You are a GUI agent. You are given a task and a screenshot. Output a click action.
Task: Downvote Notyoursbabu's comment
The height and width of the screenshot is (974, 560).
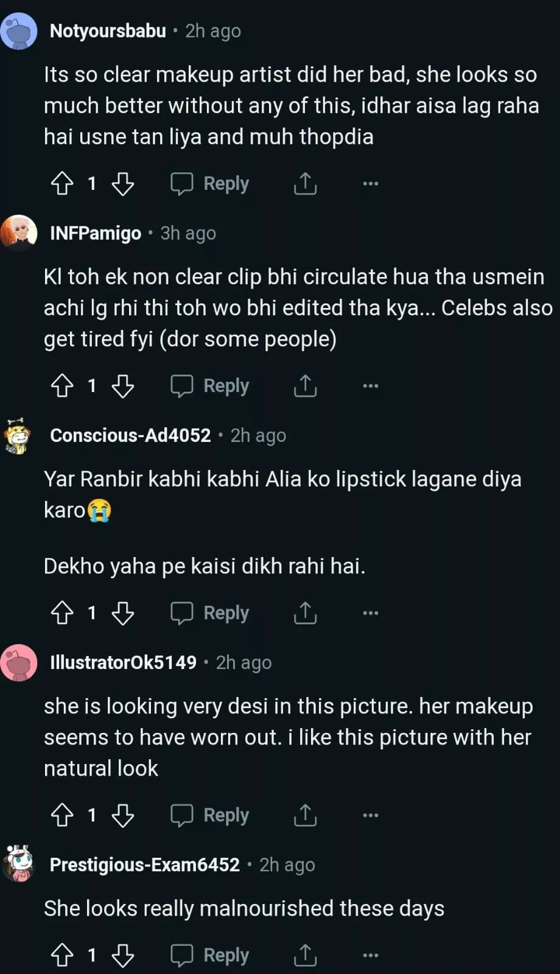click(123, 183)
